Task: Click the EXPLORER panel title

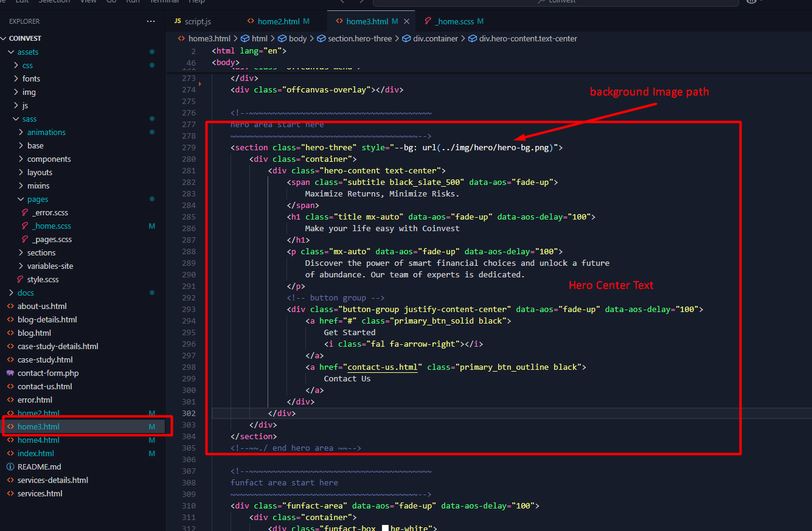Action: (24, 21)
